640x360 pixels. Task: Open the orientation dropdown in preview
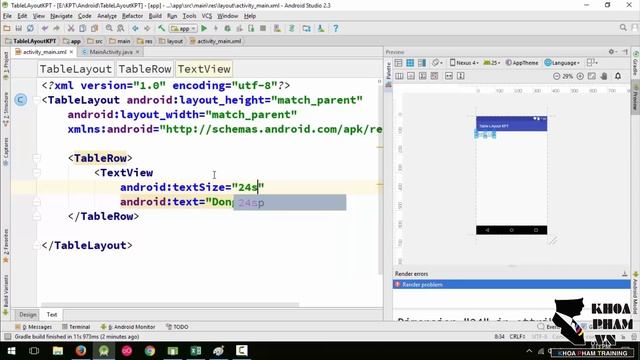coord(438,63)
